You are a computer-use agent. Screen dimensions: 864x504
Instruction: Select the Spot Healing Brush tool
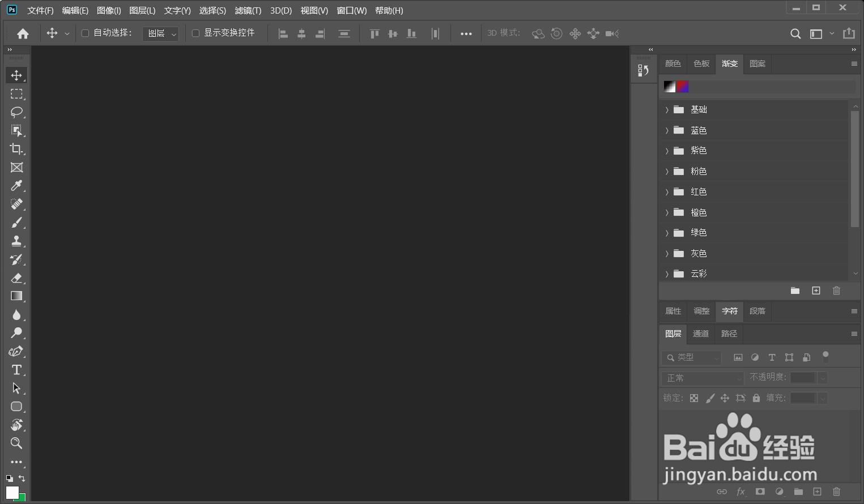(x=16, y=204)
